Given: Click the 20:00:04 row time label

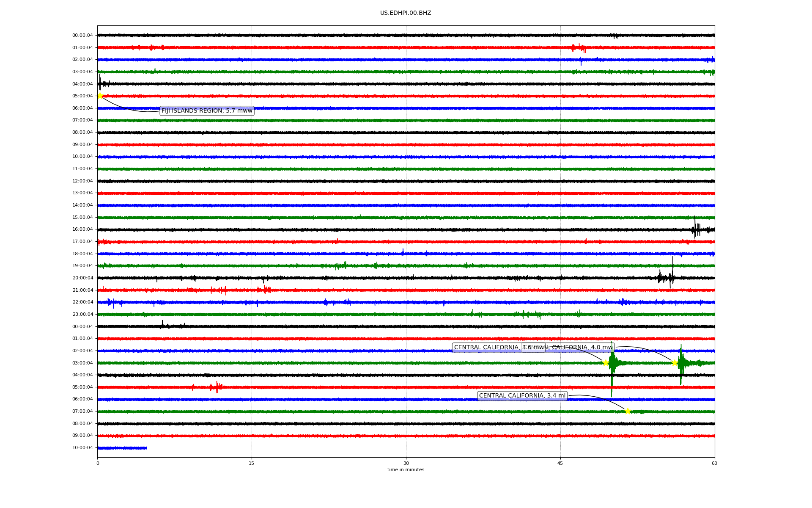Looking at the screenshot, I should tap(82, 278).
